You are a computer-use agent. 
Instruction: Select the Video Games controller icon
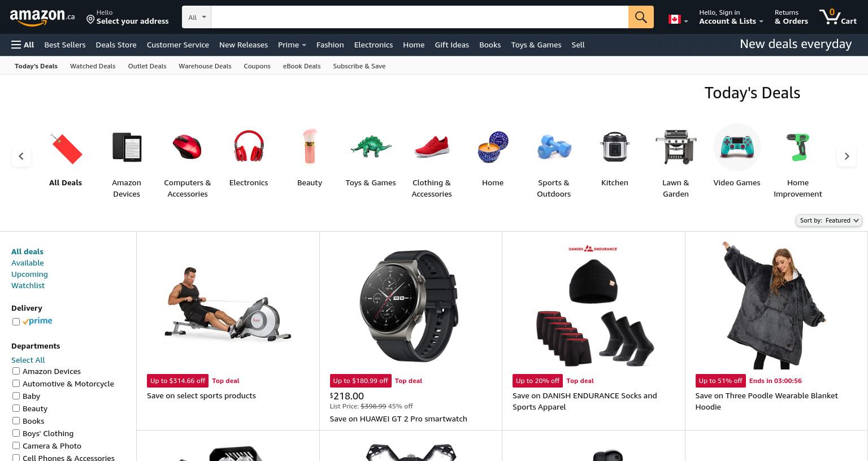pos(737,147)
